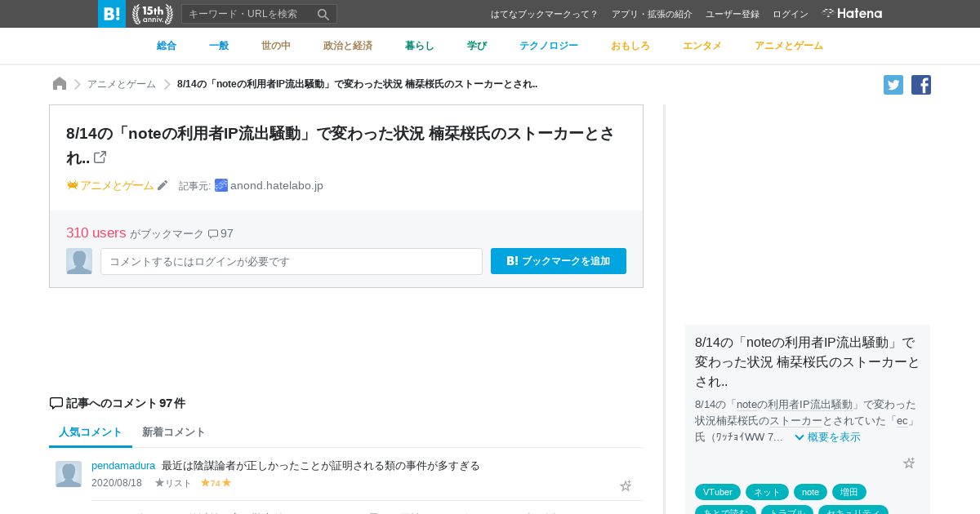Focus the login-required comment input
This screenshot has width=980, height=514.
point(292,261)
